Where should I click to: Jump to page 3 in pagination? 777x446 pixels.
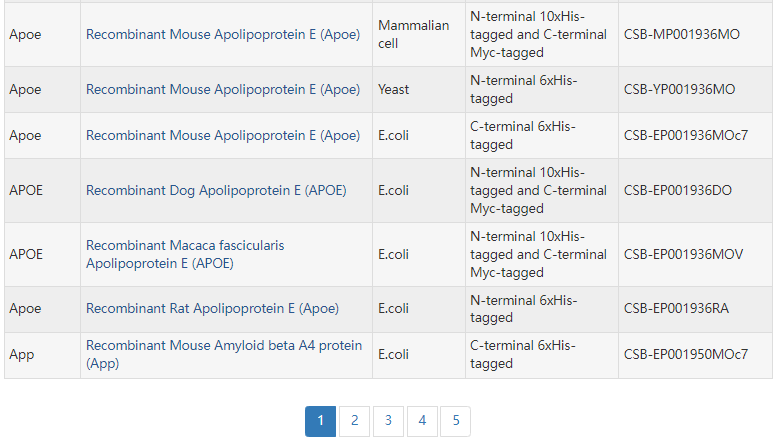pyautogui.click(x=388, y=421)
